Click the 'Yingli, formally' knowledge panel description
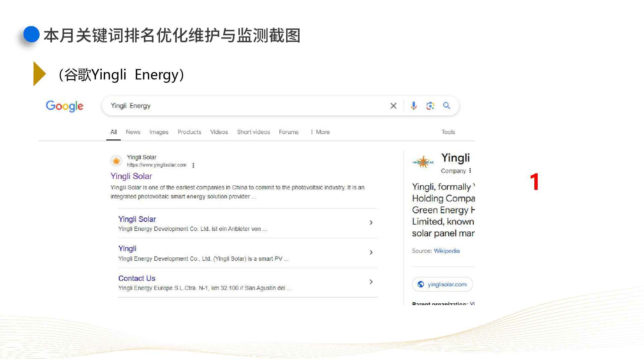644x362 pixels. (443, 210)
